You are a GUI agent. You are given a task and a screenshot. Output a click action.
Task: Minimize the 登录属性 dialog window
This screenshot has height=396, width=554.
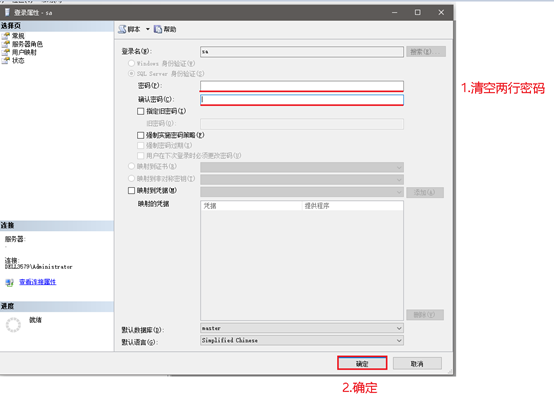point(395,12)
